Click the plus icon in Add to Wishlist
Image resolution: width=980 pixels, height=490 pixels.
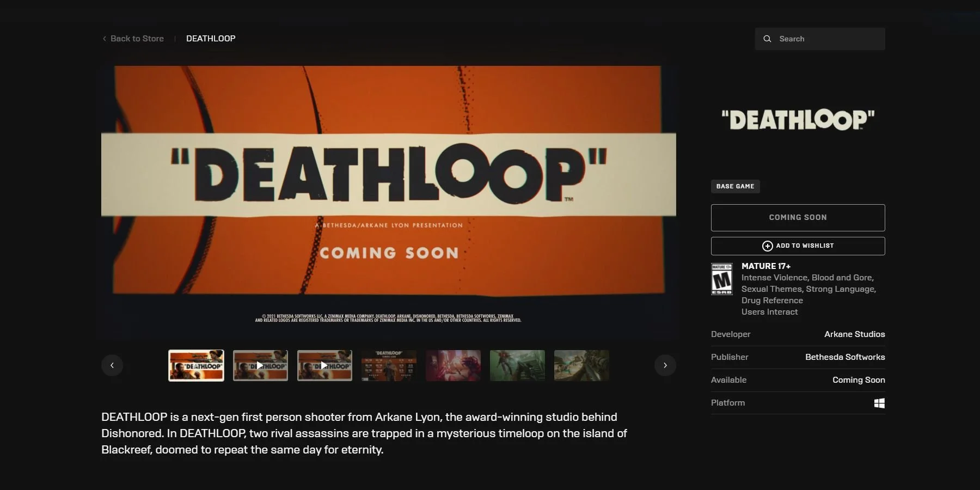(768, 246)
